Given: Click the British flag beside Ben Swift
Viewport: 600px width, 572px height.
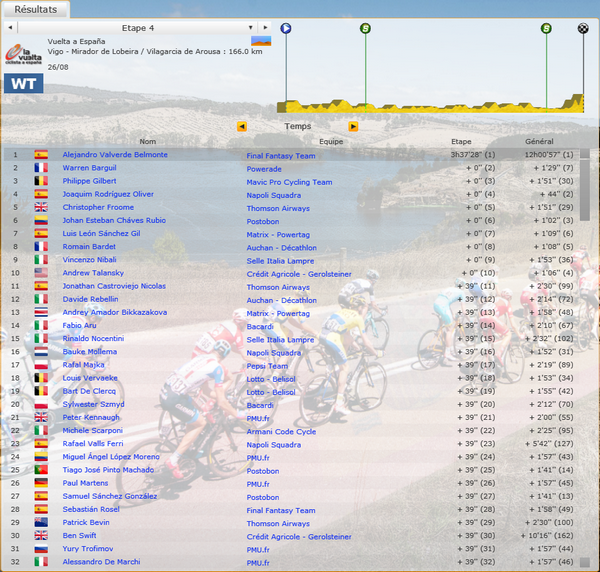Looking at the screenshot, I should 41,535.
